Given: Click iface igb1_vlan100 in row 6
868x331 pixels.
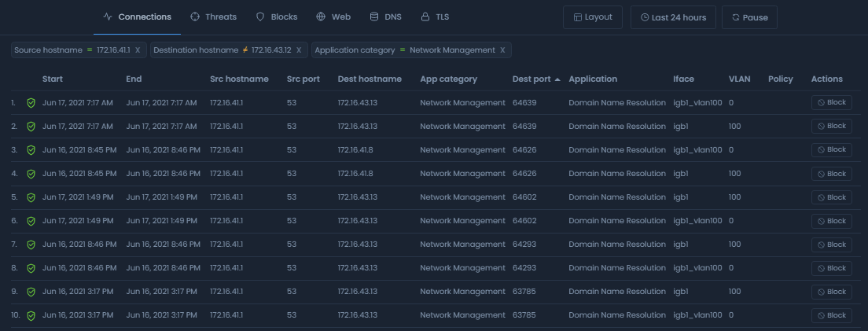Looking at the screenshot, I should pos(697,221).
